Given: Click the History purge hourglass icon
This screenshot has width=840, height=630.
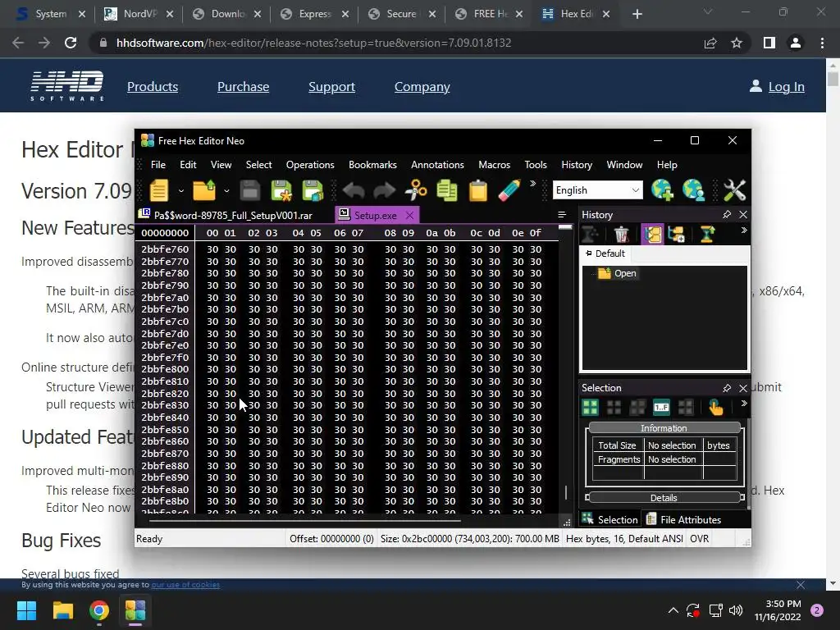Looking at the screenshot, I should pos(590,234).
